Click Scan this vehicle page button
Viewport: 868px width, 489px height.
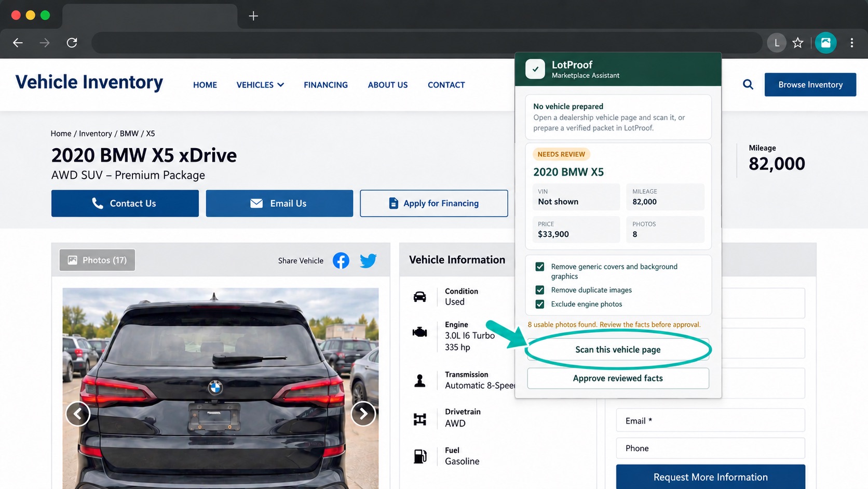coord(618,350)
